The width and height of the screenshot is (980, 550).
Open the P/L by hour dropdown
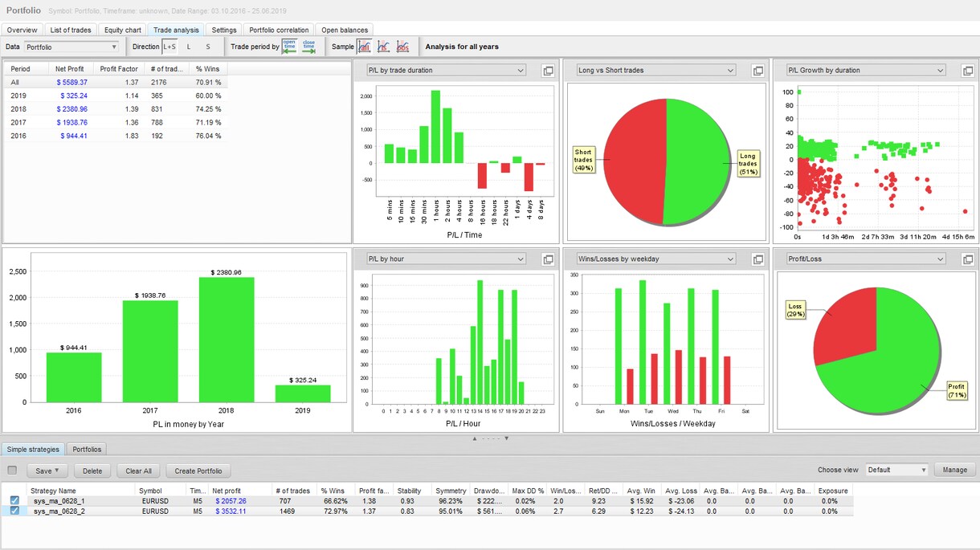pos(446,259)
